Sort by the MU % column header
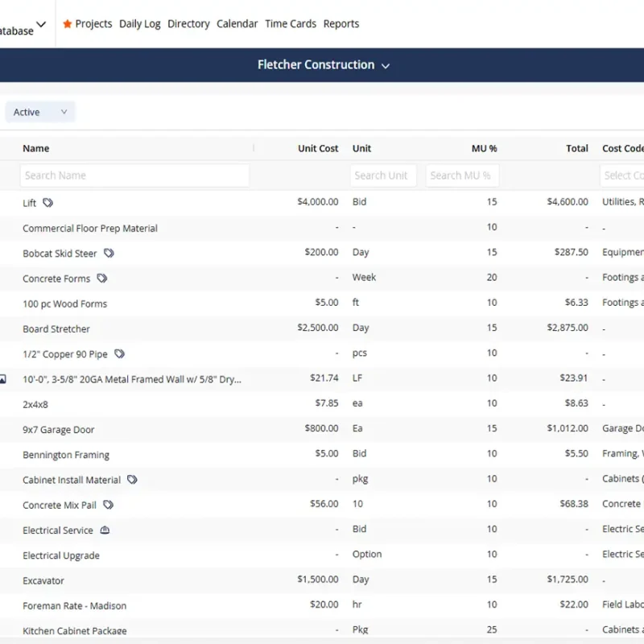644x644 pixels. click(485, 148)
